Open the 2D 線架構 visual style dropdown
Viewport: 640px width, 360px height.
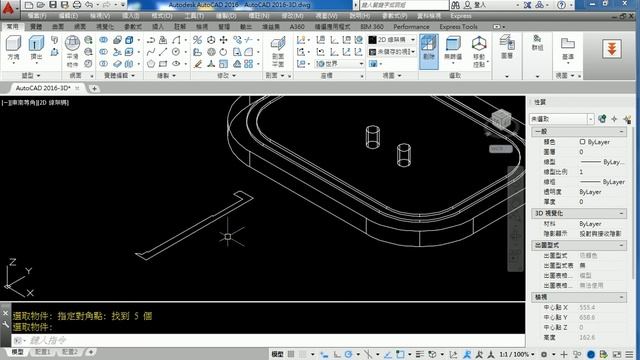392,40
